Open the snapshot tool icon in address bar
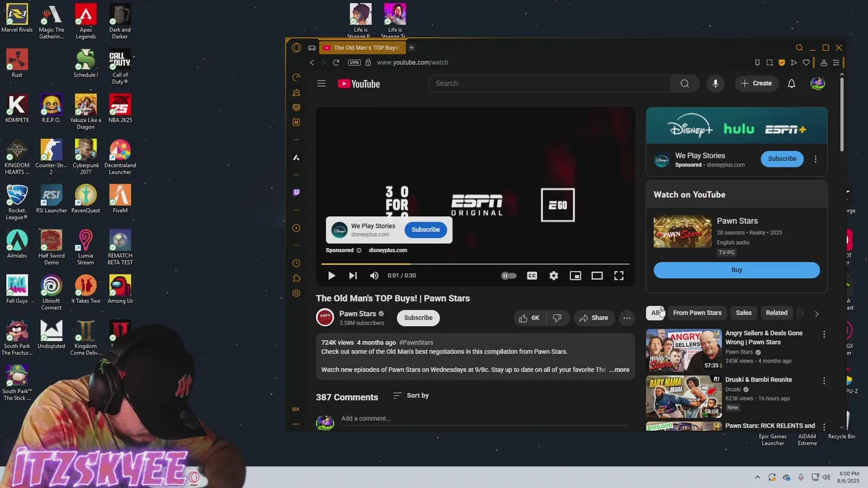 [770, 62]
